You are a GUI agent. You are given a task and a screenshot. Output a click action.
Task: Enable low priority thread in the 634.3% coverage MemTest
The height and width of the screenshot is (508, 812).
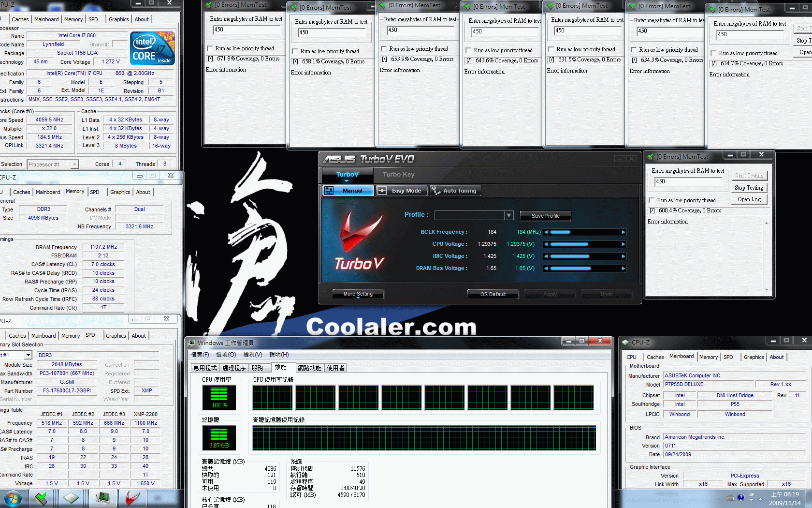pyautogui.click(x=634, y=50)
